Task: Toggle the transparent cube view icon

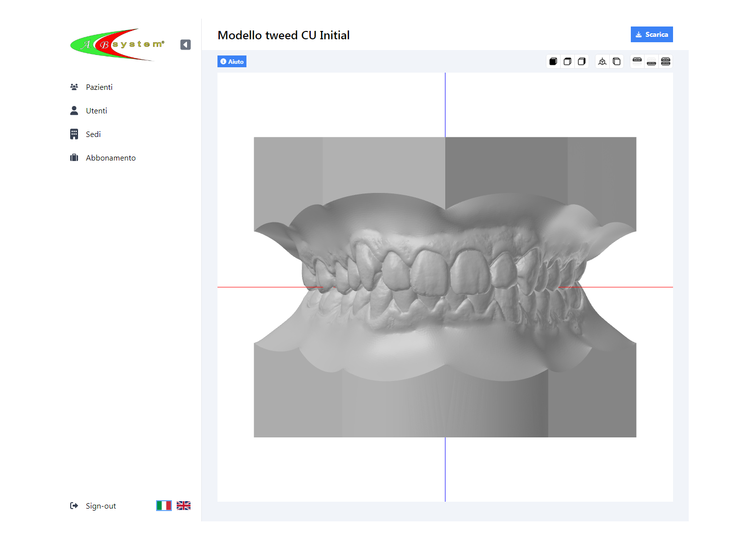Action: (x=617, y=61)
